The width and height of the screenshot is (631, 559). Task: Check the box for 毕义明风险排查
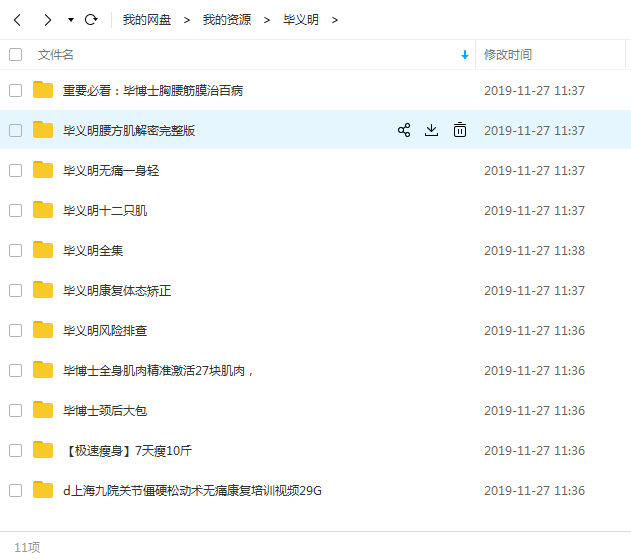tap(15, 330)
